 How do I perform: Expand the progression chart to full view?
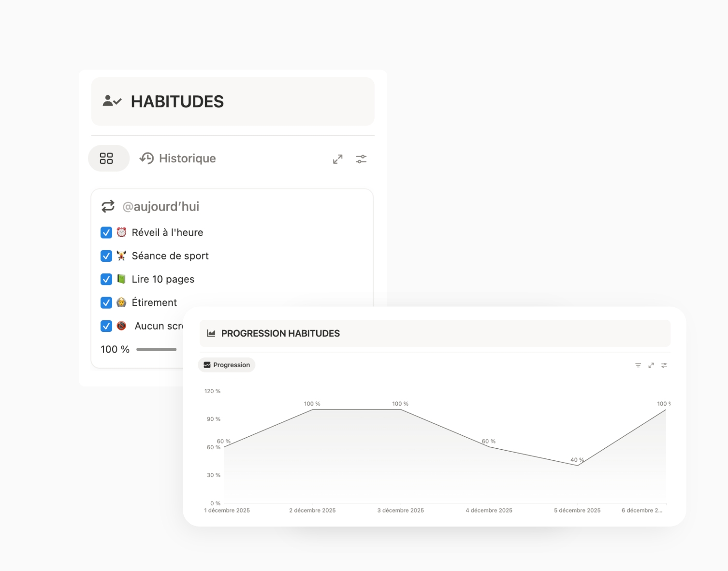tap(651, 365)
